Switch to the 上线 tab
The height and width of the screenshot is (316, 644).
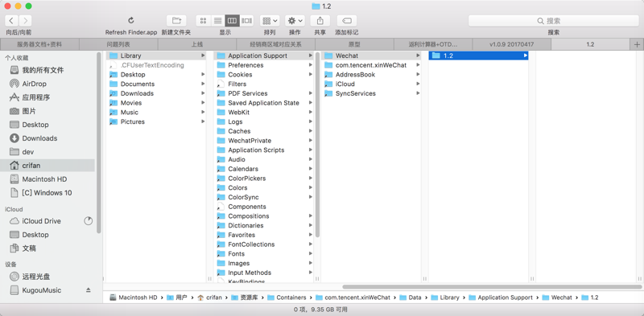(197, 44)
